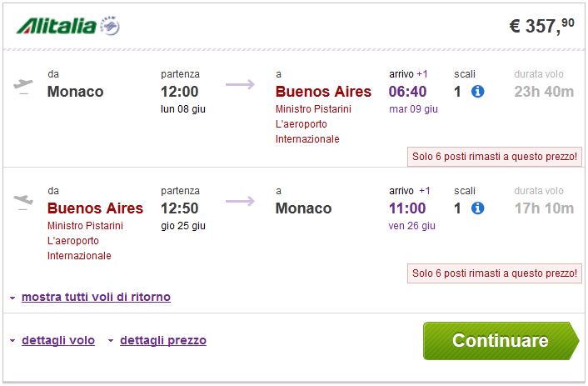Expand dettagli volo section
This screenshot has height=386, width=588.
pos(57,340)
